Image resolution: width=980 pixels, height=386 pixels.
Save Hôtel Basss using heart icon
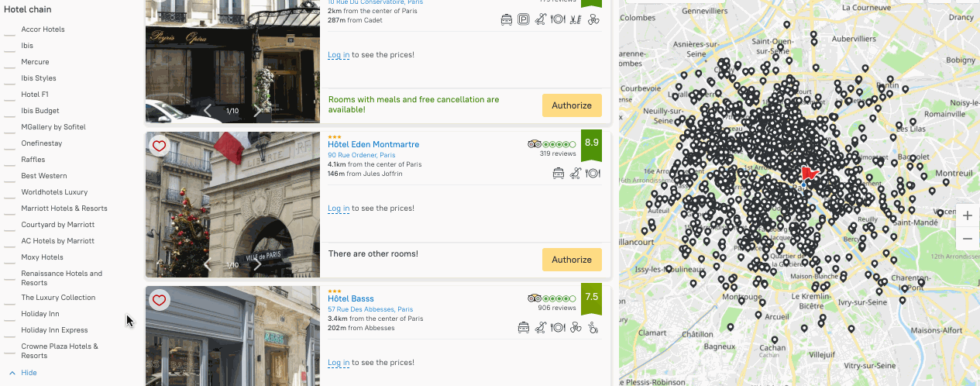click(x=159, y=300)
